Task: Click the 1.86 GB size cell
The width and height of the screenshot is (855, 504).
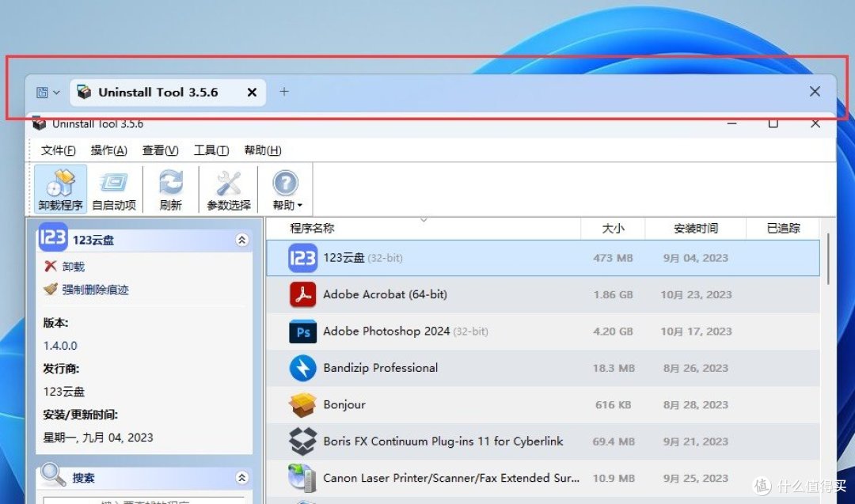Action: point(613,295)
